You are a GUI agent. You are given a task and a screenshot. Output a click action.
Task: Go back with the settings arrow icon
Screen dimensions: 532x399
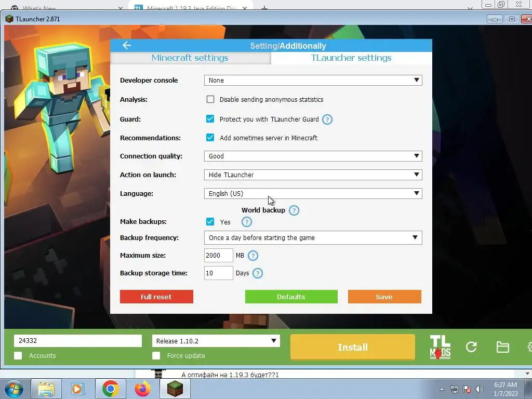127,45
